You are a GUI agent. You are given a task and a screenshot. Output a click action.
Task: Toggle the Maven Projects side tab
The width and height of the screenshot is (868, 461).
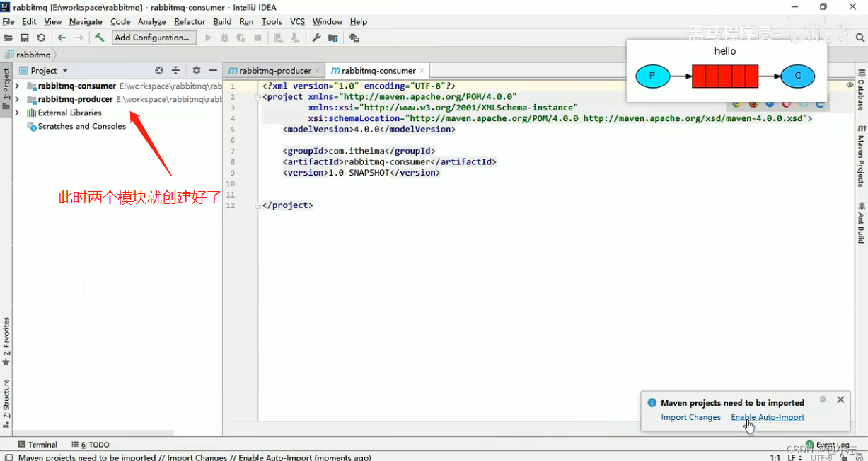[x=861, y=156]
